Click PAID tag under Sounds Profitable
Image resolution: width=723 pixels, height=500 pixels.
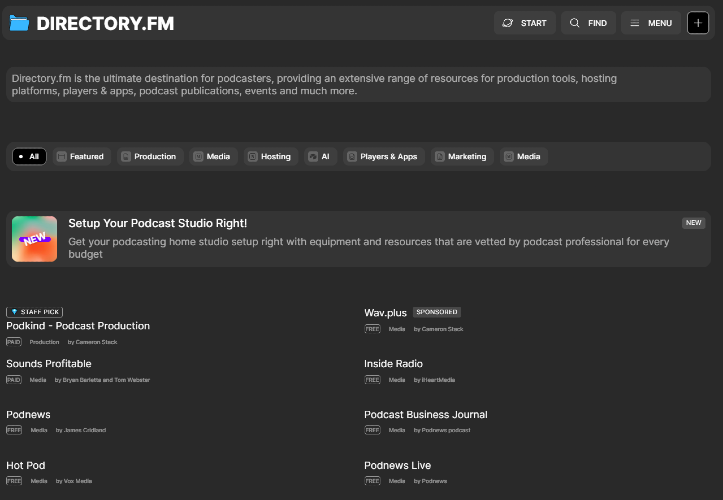pos(14,380)
